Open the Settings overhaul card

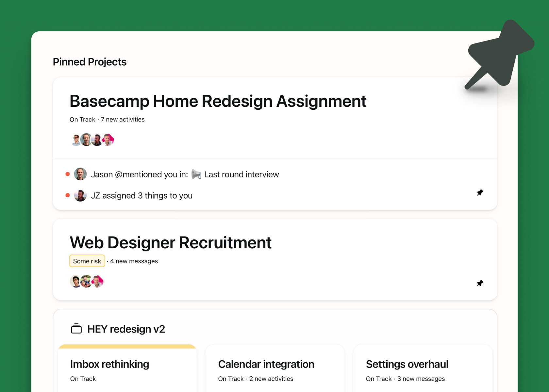423,368
